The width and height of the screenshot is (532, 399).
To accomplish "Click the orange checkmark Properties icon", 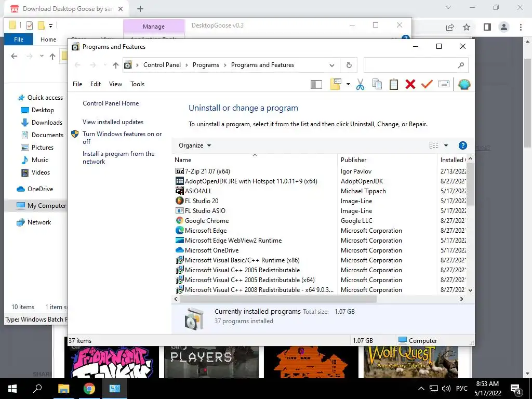I will (427, 84).
